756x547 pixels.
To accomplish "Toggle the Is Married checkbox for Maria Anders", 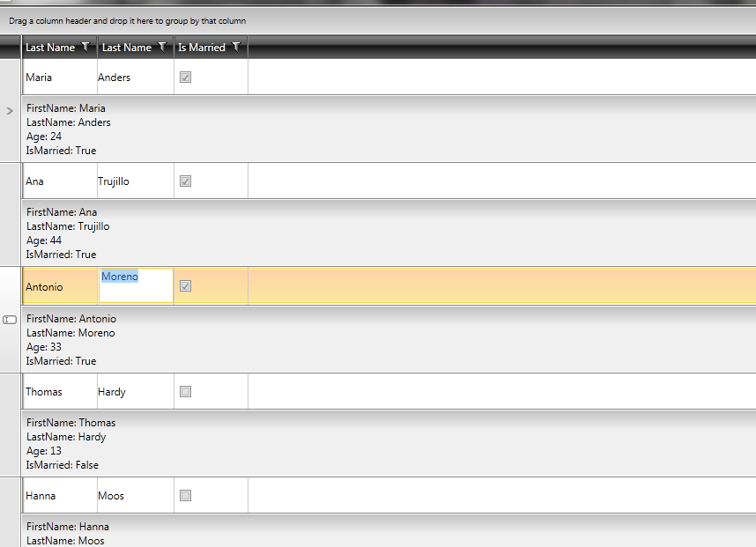I will [x=185, y=78].
